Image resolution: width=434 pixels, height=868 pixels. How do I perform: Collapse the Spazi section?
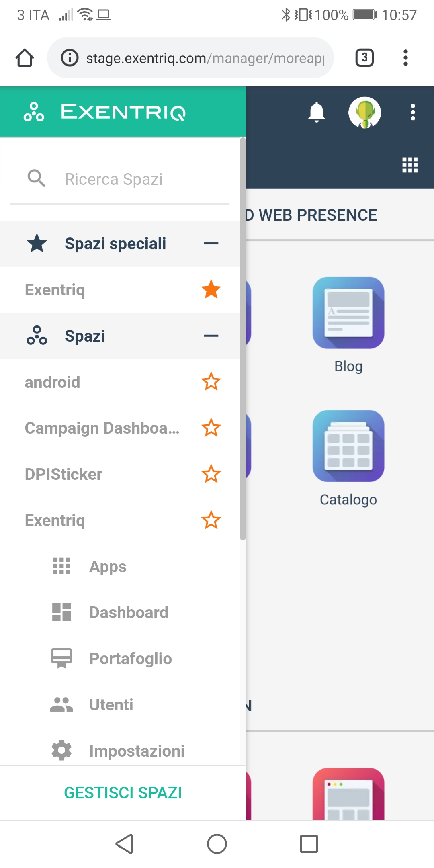[211, 336]
